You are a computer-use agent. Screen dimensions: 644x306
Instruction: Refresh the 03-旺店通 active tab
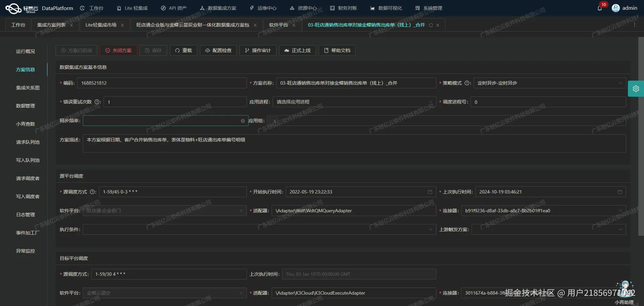tap(431, 25)
